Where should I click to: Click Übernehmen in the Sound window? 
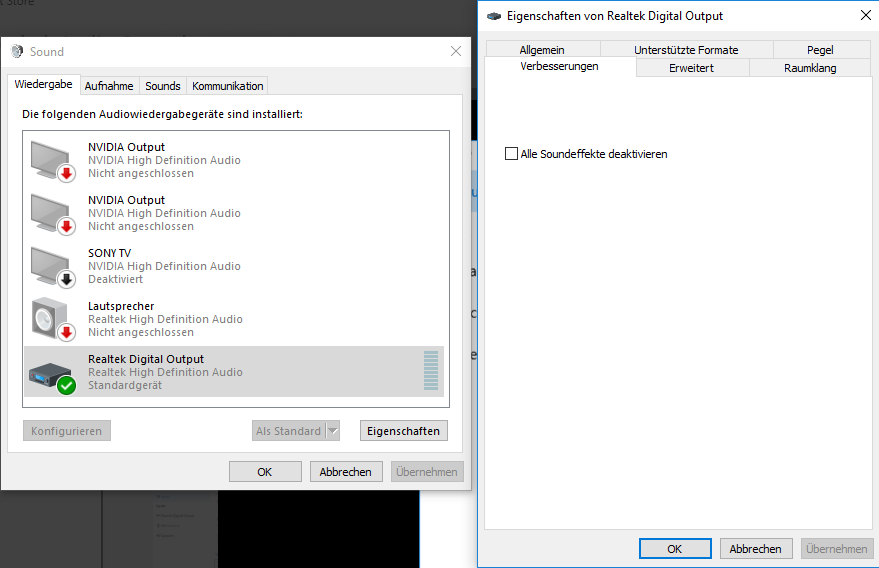(427, 472)
